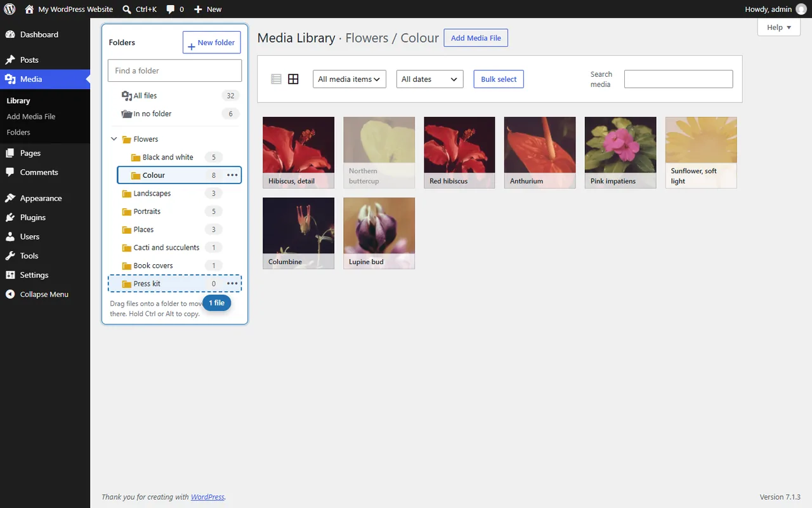Collapse the Flowers folder chevron
812x508 pixels.
coord(114,139)
